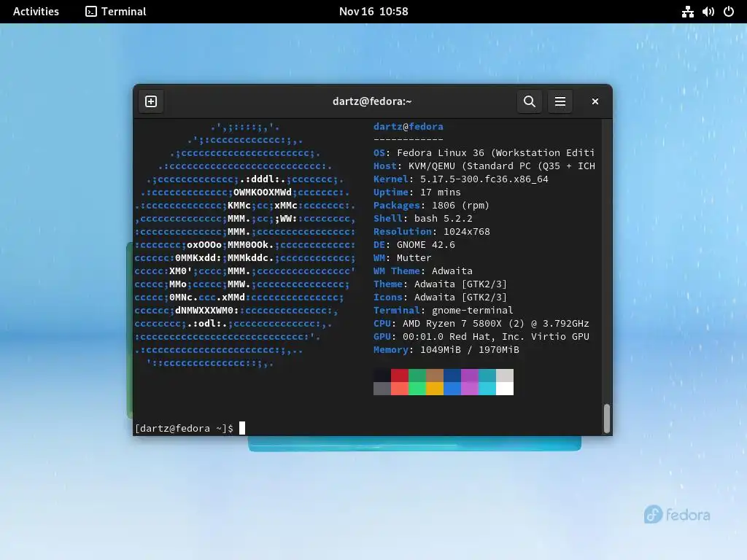The height and width of the screenshot is (560, 747).
Task: Click the GPU line Red Hat Virtio GPU
Action: tap(481, 337)
